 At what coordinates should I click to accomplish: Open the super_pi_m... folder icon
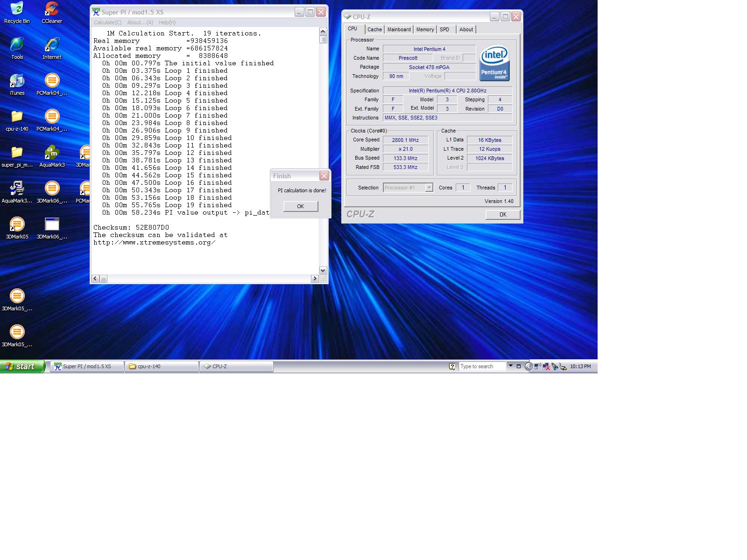point(17,156)
